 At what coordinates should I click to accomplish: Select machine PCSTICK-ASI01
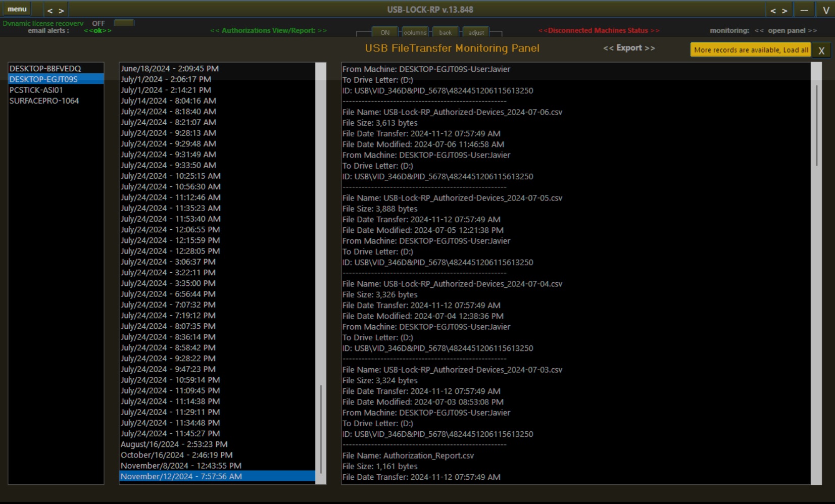(x=56, y=90)
